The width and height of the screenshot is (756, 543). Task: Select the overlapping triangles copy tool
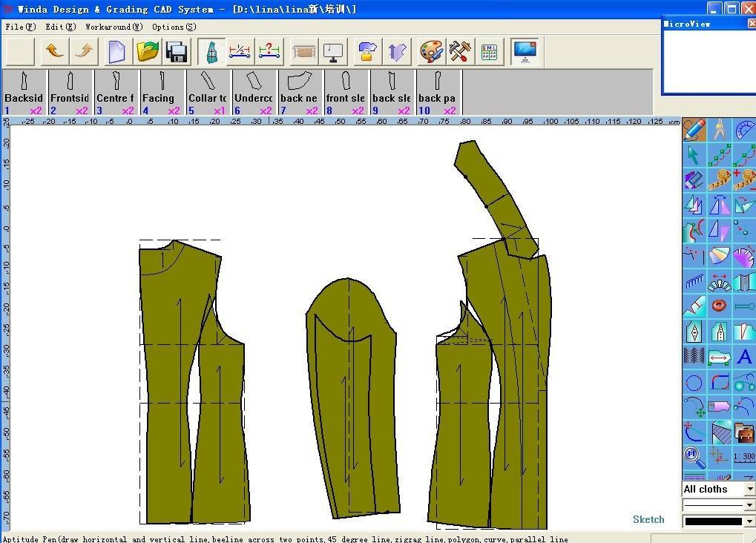[694, 205]
